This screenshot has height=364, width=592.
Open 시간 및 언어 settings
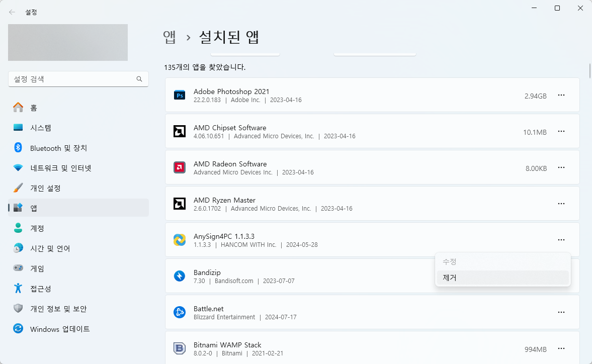point(78,248)
